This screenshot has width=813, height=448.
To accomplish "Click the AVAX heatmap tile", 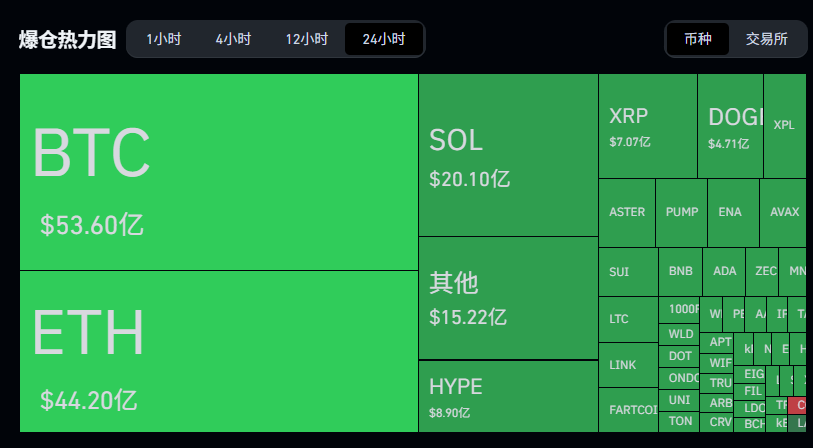I will point(783,213).
